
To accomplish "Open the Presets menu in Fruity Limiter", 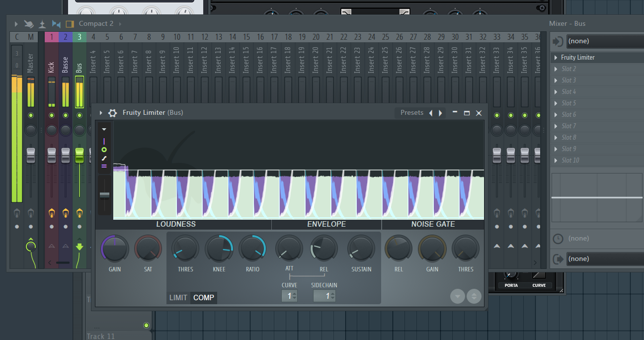I will [412, 112].
